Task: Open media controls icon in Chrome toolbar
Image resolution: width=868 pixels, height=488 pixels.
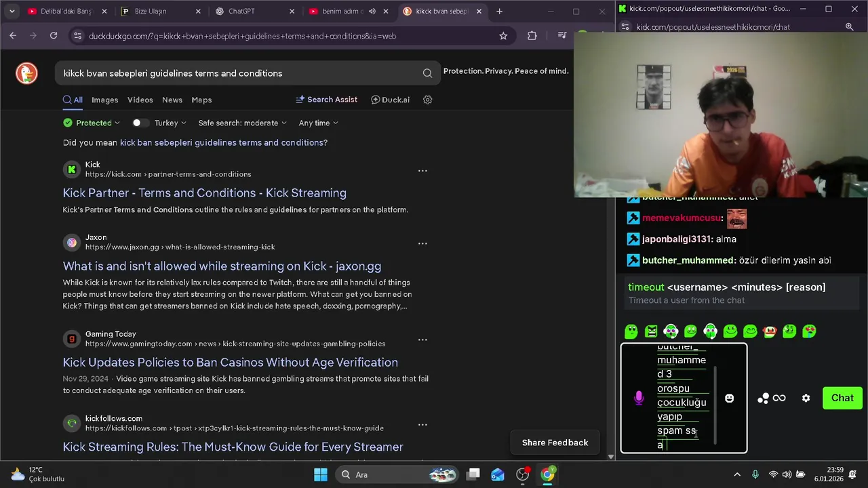Action: tap(561, 36)
